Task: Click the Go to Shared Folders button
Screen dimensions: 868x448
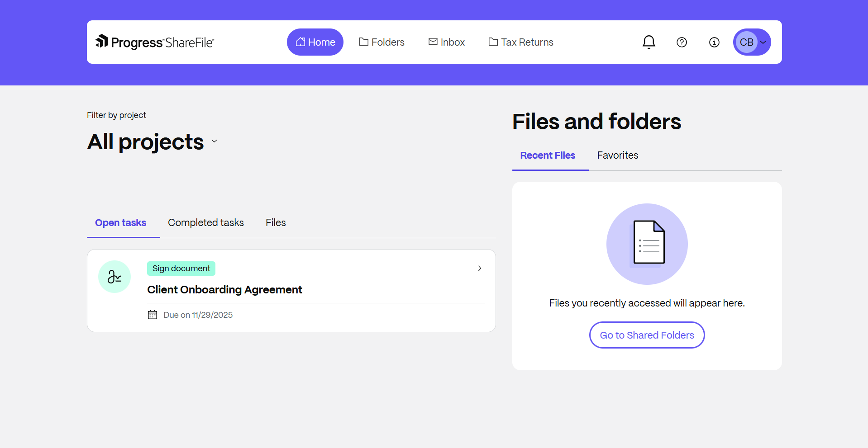Action: point(647,335)
